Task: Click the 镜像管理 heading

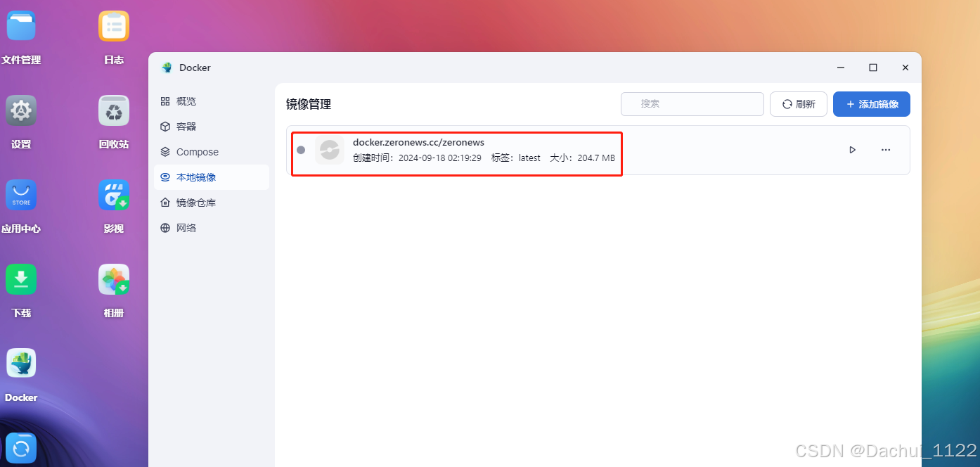Action: point(309,104)
